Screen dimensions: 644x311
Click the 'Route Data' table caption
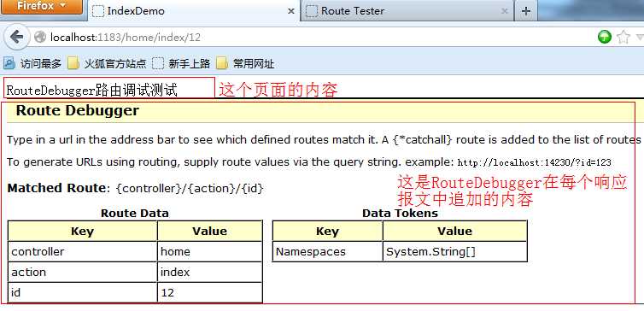pyautogui.click(x=135, y=214)
